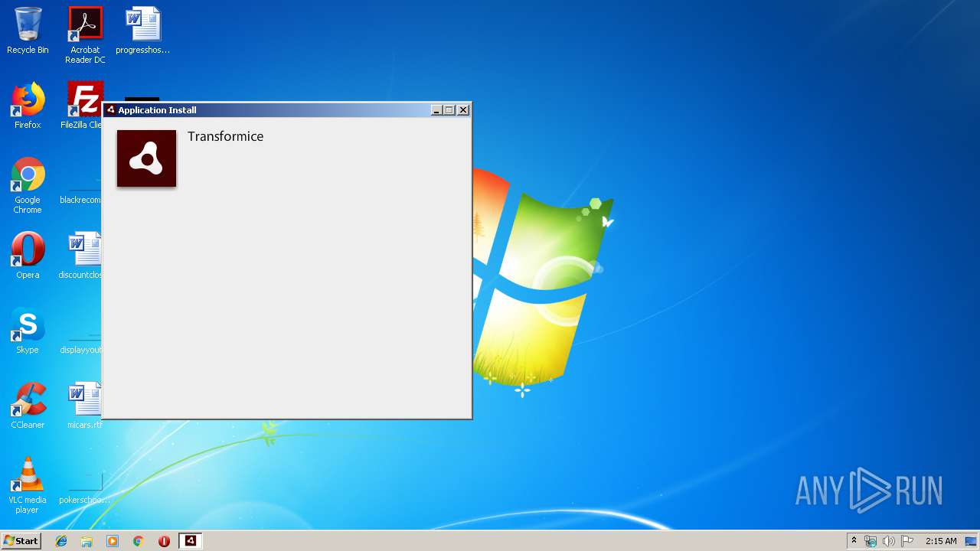Click the Adobe AIR Transformice app icon

(x=146, y=158)
